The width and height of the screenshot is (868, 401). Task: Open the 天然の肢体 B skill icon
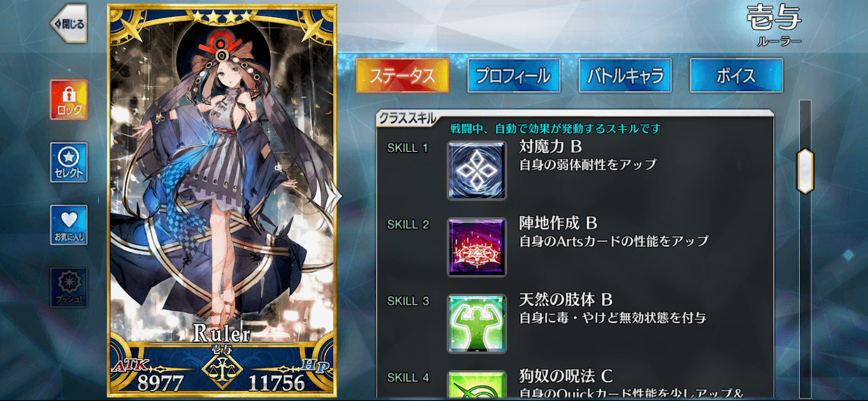(x=476, y=324)
